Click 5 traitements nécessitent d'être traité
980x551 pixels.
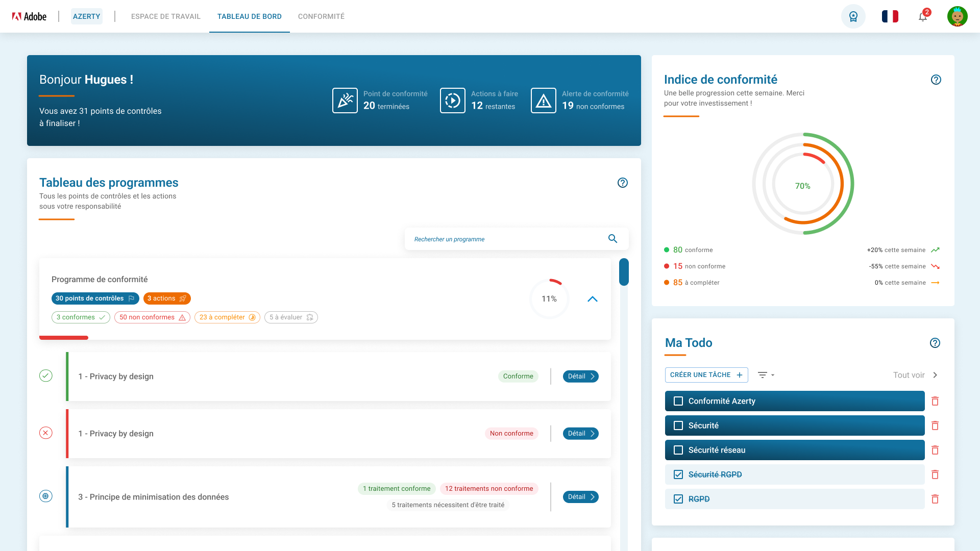[x=448, y=505]
